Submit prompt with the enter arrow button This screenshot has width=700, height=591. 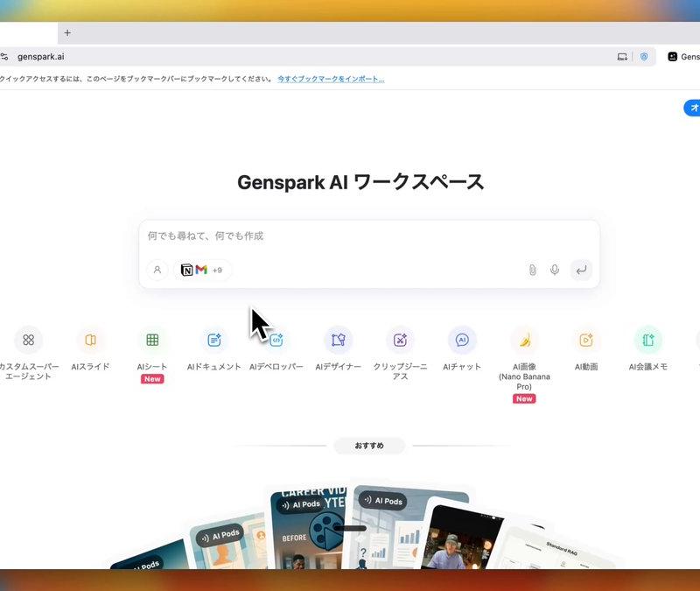pos(581,270)
